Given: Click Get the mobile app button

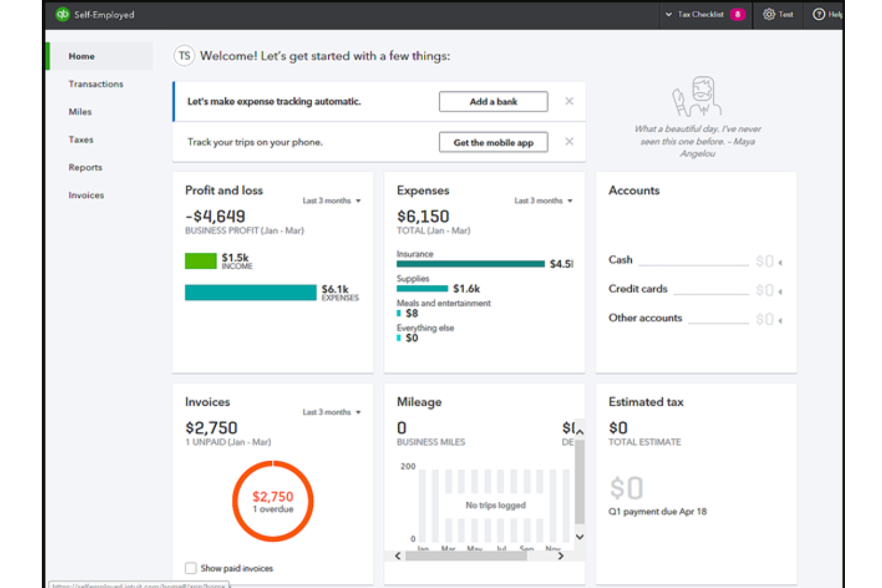Looking at the screenshot, I should (493, 142).
